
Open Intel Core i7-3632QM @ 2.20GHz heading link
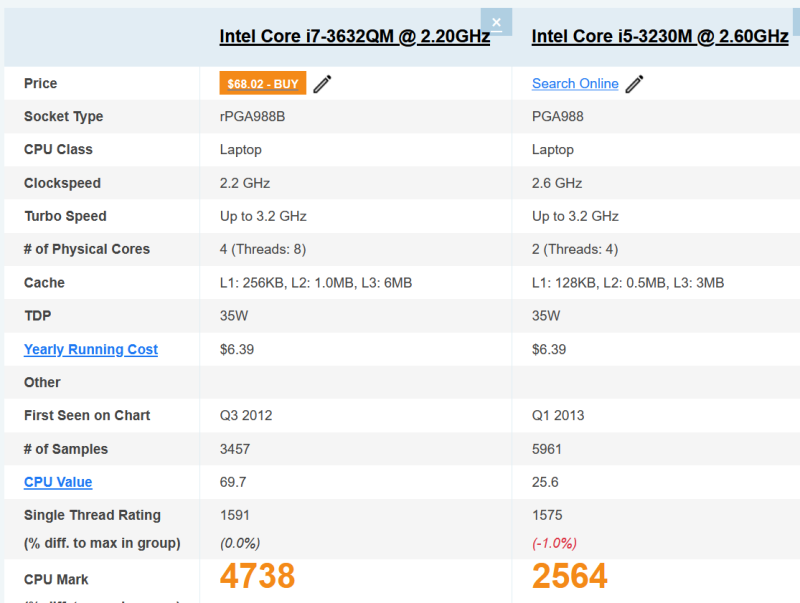tap(355, 36)
